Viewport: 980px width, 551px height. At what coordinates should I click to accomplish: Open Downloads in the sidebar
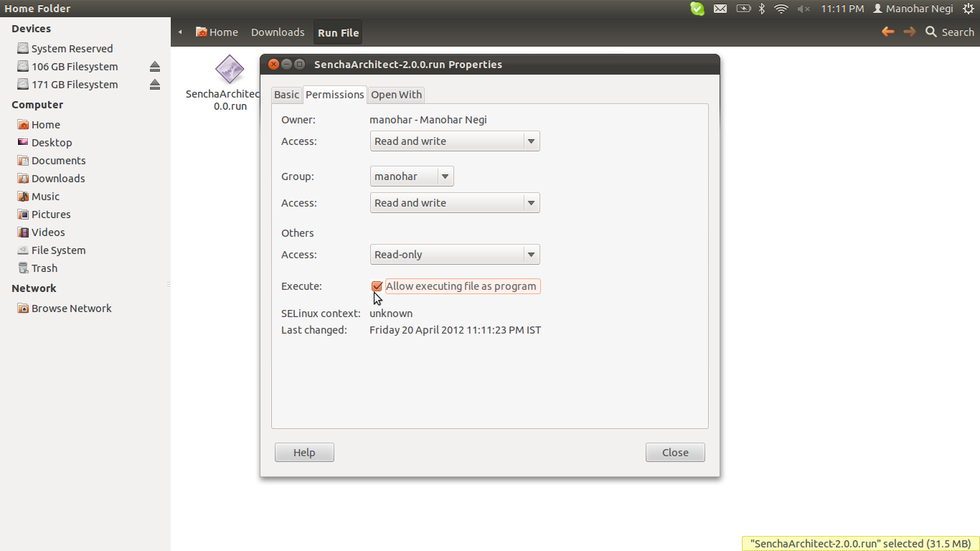click(51, 179)
